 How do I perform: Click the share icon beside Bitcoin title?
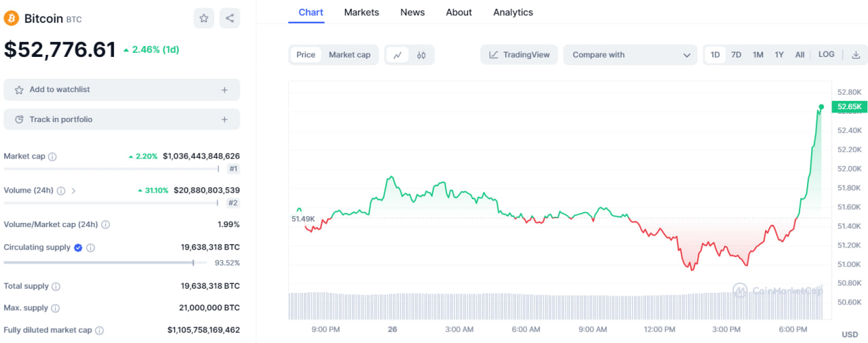pyautogui.click(x=230, y=18)
